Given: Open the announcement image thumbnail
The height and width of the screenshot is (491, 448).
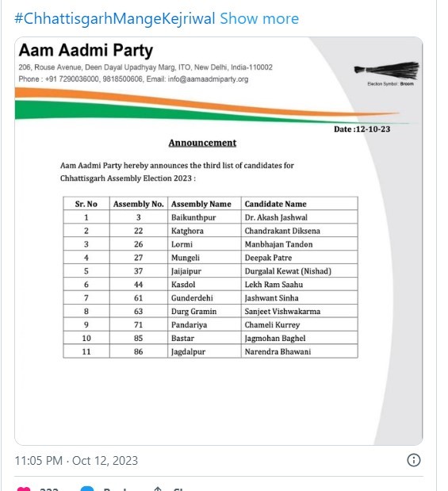Looking at the screenshot, I should point(219,241).
